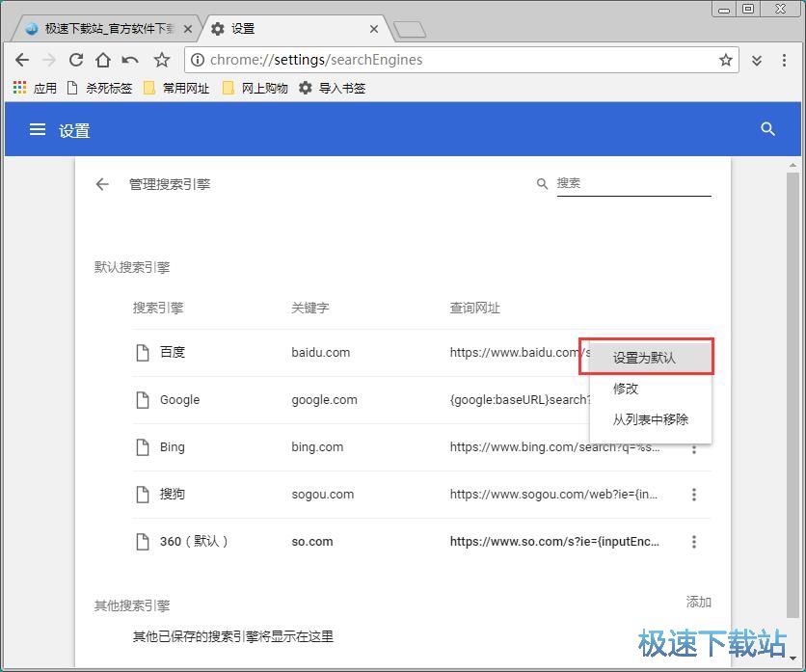Image resolution: width=806 pixels, height=672 pixels.
Task: Switch to the 极速下载站 tab
Action: click(106, 29)
